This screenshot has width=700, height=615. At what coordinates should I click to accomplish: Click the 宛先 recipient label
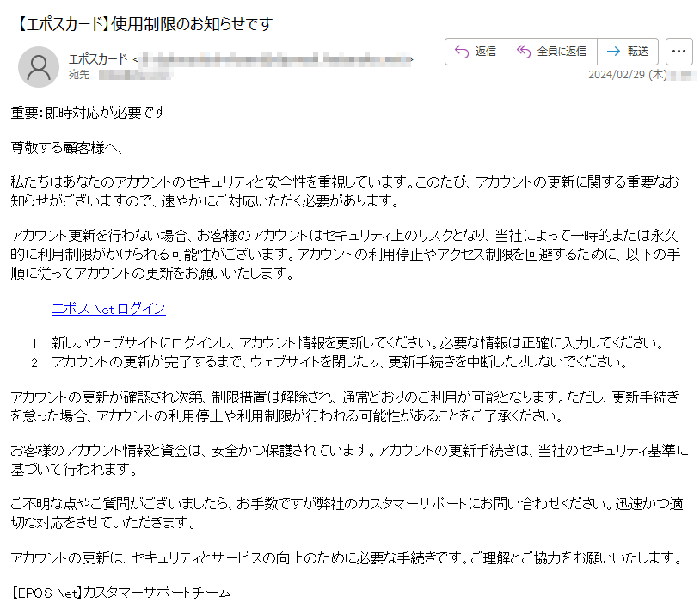pos(78,75)
